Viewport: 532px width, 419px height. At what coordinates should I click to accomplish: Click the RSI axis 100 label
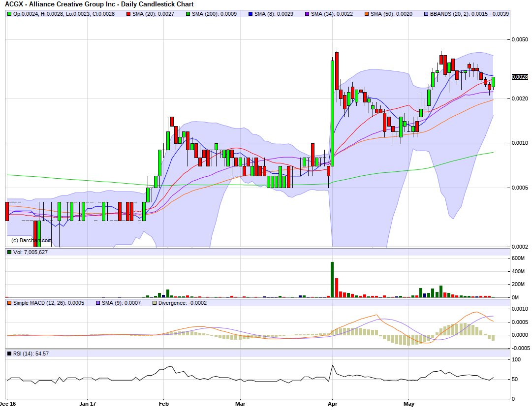tap(516, 359)
